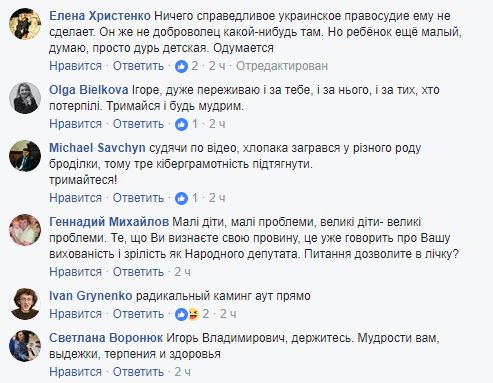
Task: Click the blue like icon on Ivan Grynenko's comment
Action: [x=181, y=314]
